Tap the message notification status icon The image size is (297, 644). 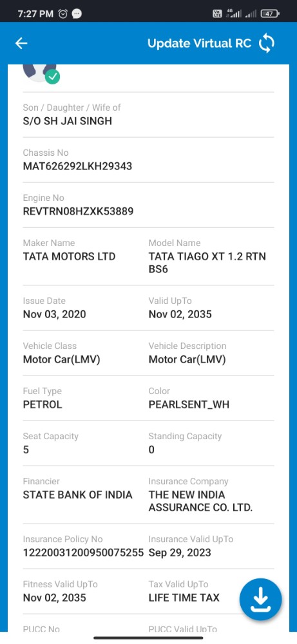coord(77,14)
